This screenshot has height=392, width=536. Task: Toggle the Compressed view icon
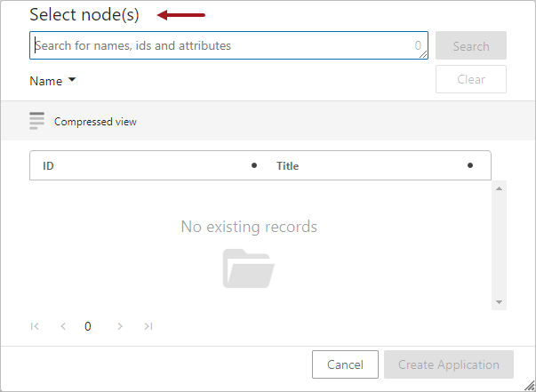36,121
